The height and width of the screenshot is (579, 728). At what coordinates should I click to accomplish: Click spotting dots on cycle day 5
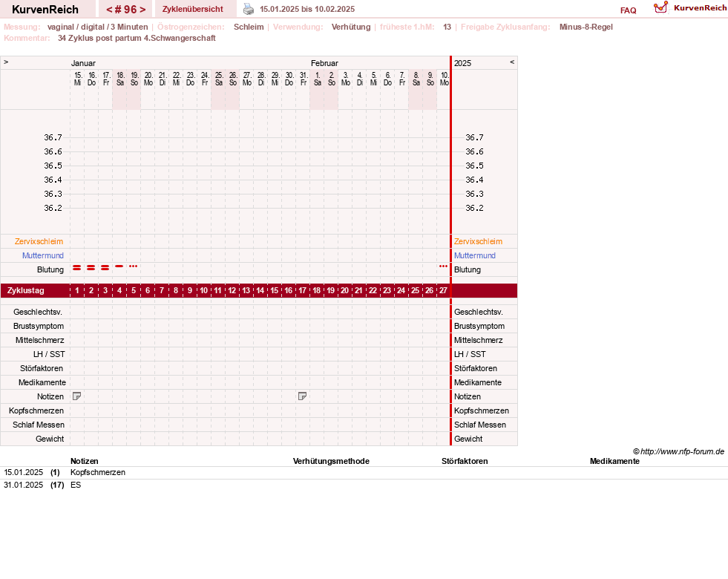pos(134,266)
